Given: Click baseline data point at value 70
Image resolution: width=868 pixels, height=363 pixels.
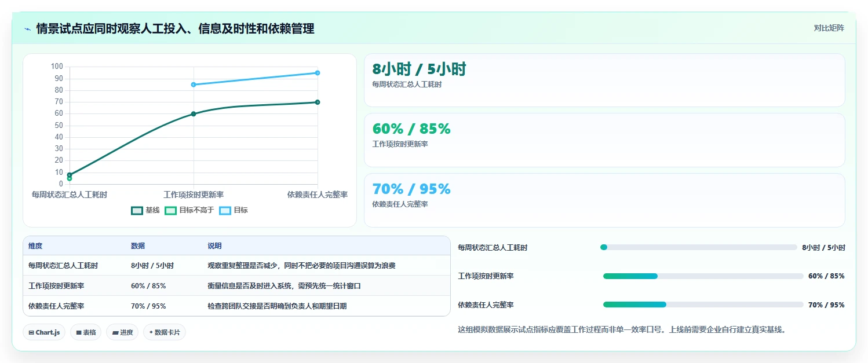Looking at the screenshot, I should (x=318, y=102).
